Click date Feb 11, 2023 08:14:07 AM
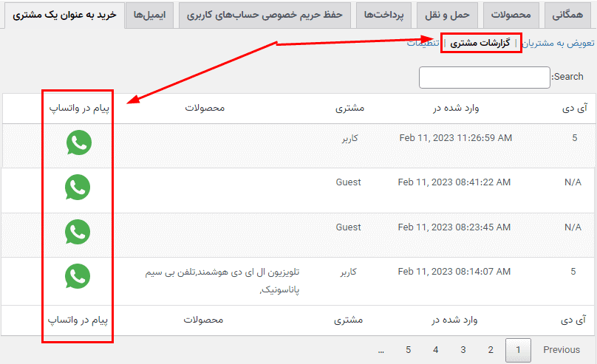The height and width of the screenshot is (364, 597). [454, 271]
